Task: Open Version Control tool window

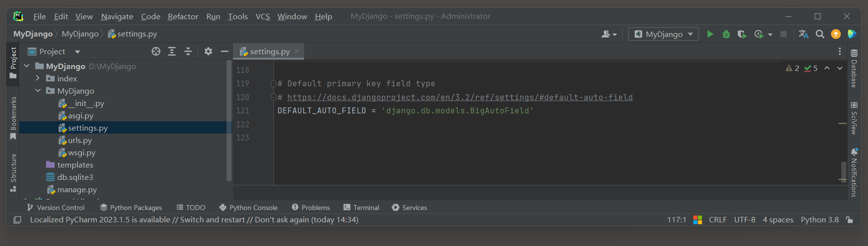Action: tap(55, 208)
